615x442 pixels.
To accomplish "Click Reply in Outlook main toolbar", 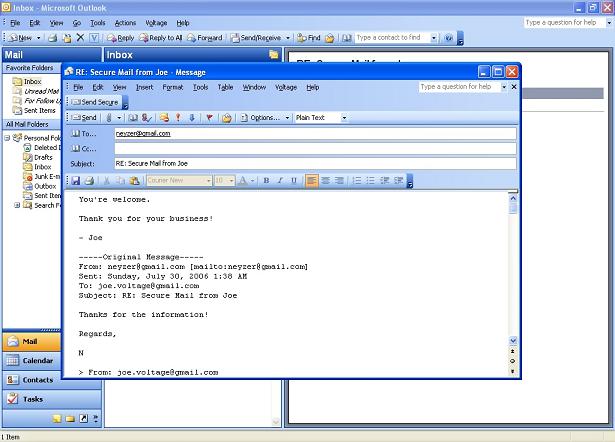I will (x=121, y=38).
